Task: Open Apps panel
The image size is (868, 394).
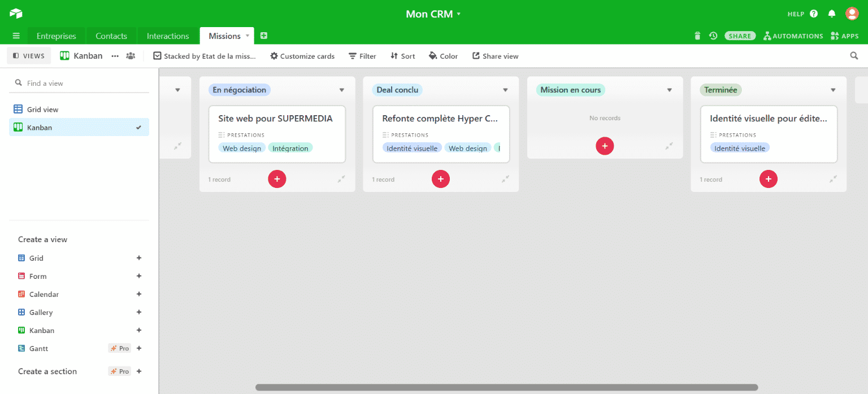Action: [844, 36]
